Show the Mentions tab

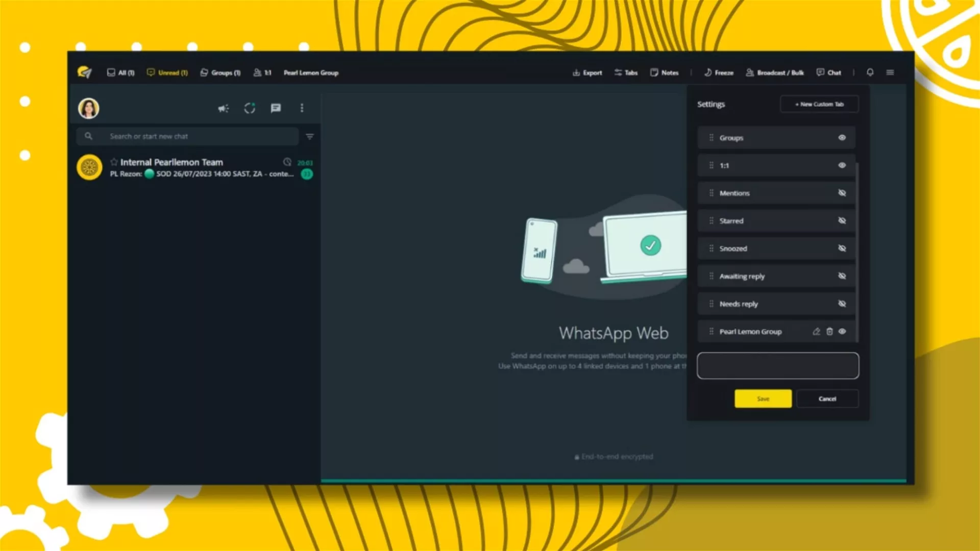point(842,193)
